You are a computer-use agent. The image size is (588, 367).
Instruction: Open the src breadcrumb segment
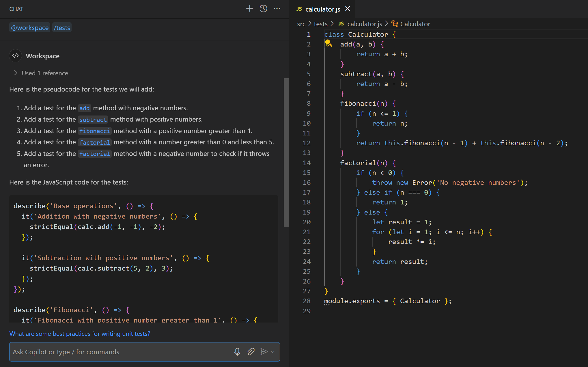pyautogui.click(x=301, y=24)
